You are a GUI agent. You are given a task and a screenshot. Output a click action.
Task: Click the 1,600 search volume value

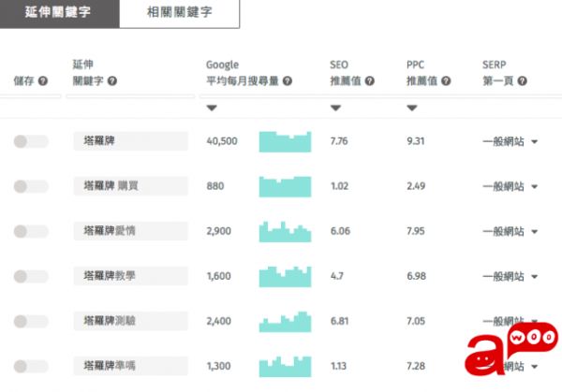(218, 276)
